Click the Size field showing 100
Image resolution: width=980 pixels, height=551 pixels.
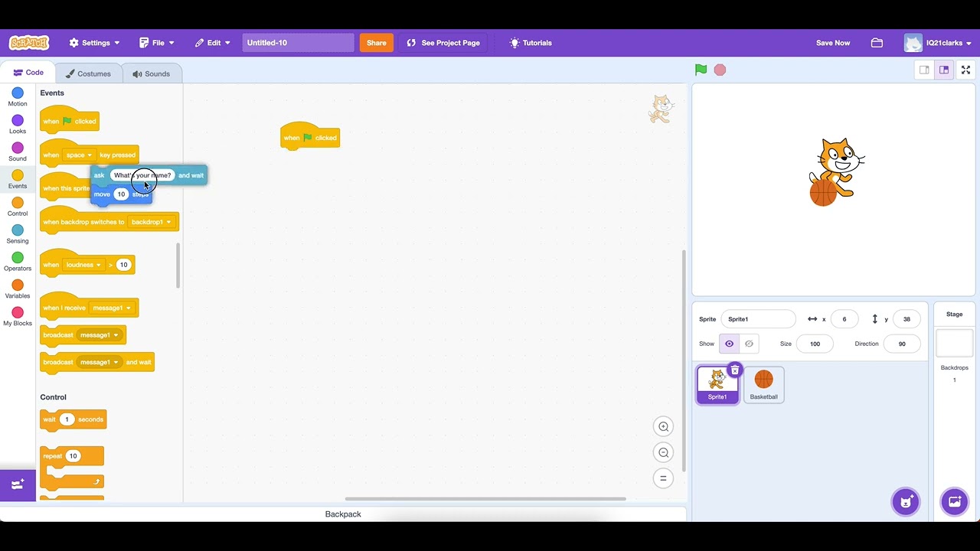click(x=815, y=344)
